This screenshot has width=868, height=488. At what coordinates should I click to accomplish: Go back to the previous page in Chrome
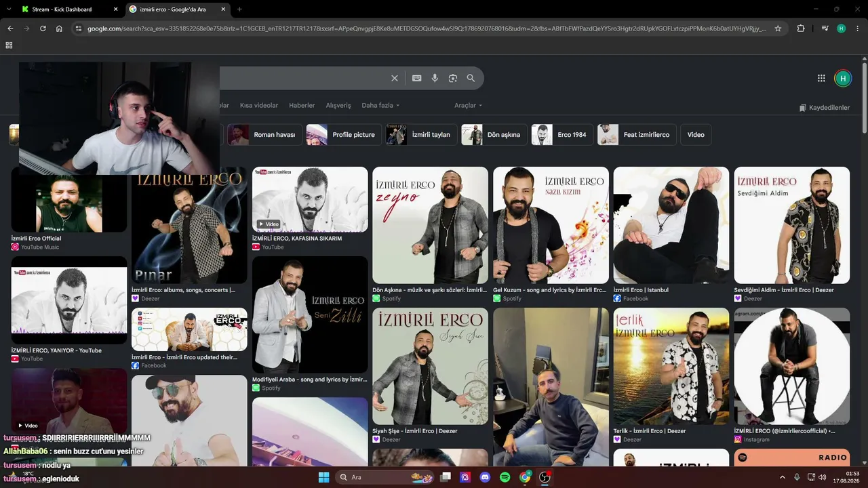tap(10, 28)
